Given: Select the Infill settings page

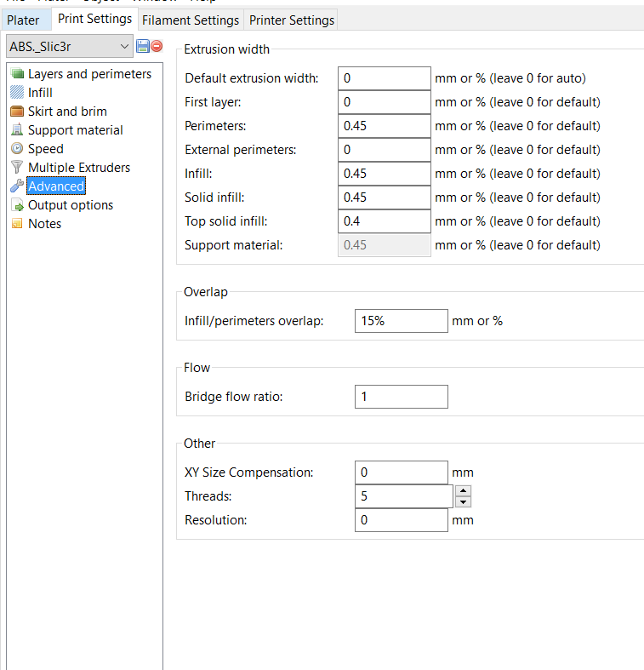Looking at the screenshot, I should coord(40,93).
